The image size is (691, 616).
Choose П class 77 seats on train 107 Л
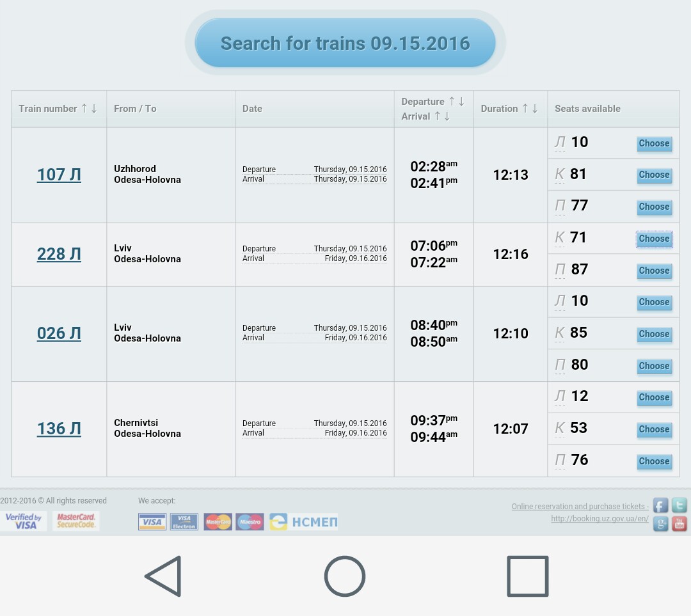coord(654,207)
